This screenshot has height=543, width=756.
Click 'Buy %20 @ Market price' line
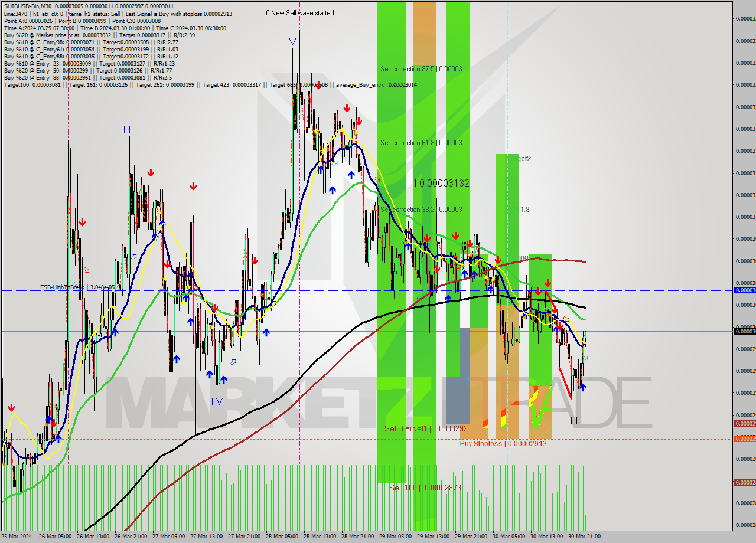pyautogui.click(x=99, y=35)
